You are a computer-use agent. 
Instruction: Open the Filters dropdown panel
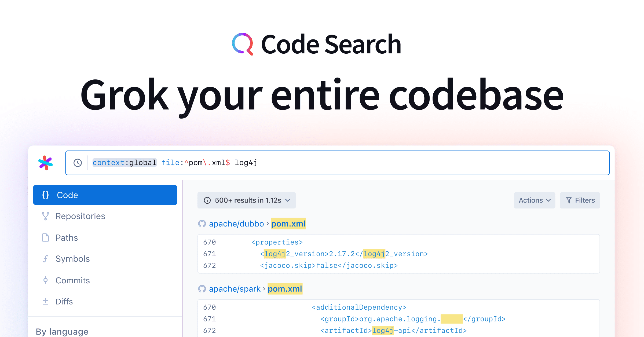point(580,200)
